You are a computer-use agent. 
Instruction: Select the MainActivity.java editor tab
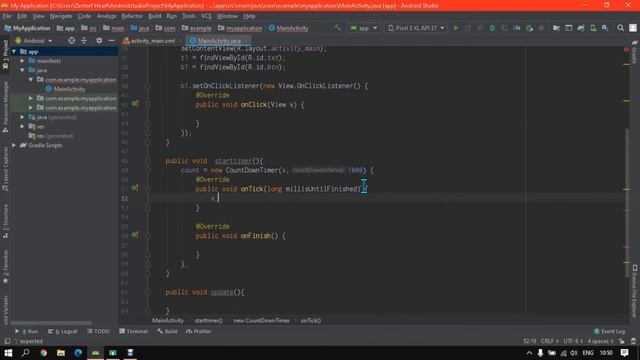point(218,41)
